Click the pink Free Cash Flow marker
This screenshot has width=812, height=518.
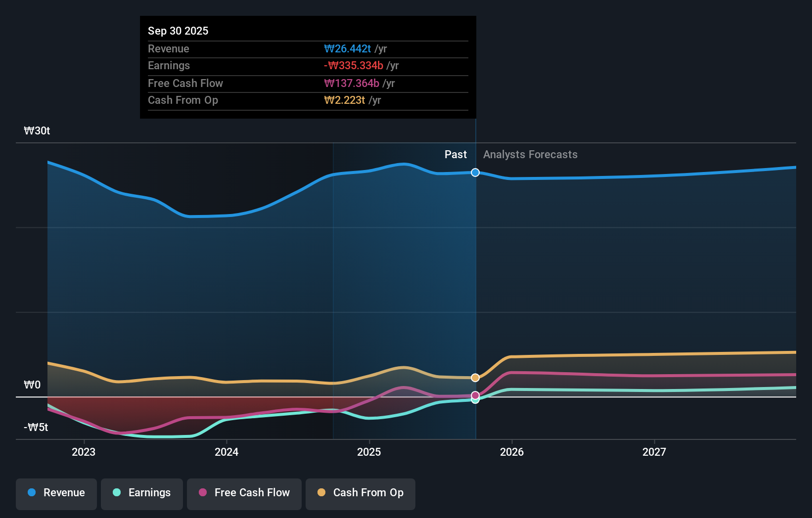(x=475, y=395)
